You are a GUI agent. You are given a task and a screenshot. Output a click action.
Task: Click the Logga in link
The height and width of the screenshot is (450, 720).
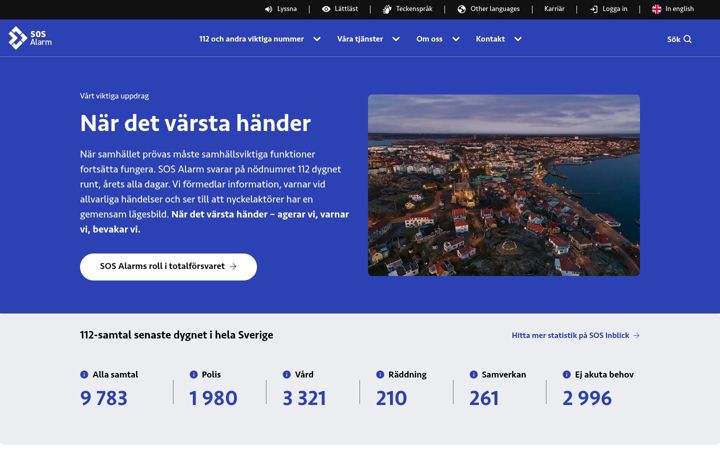tap(615, 9)
